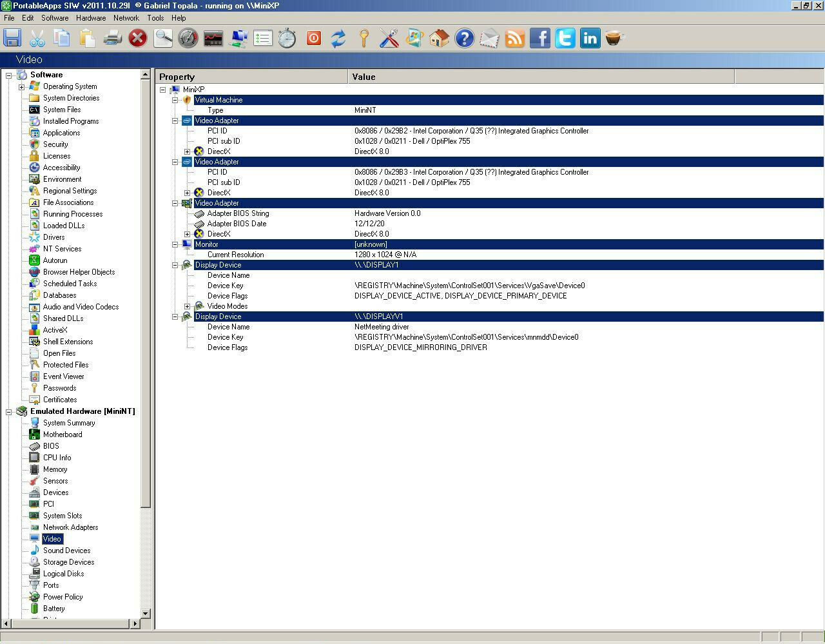
Task: Click the Cut scissors toolbar icon
Action: (37, 38)
